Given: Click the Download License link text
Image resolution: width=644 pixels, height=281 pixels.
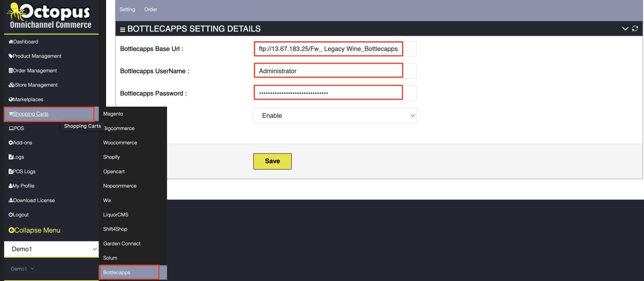Looking at the screenshot, I should (34, 200).
